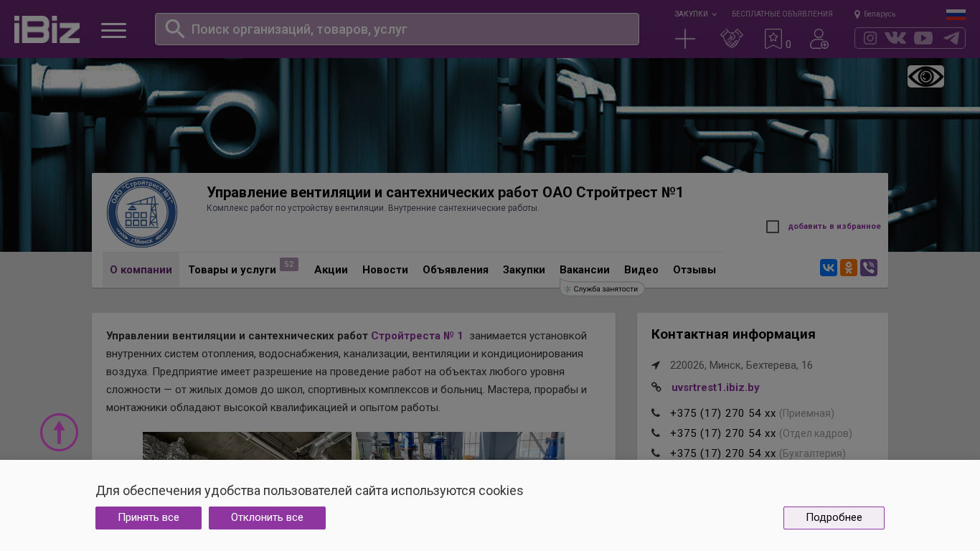Reject cookies with 'Отклонить все'
This screenshot has width=980, height=551.
[267, 518]
